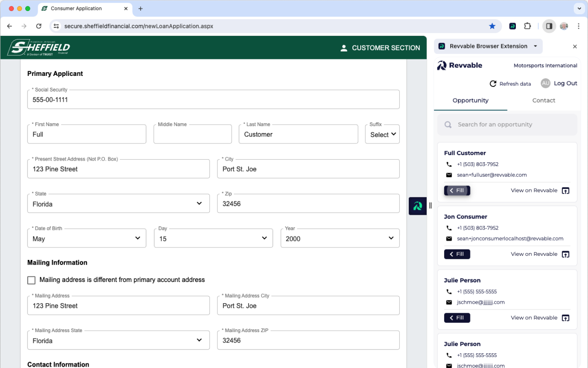Click the Present Street Address field

click(119, 169)
